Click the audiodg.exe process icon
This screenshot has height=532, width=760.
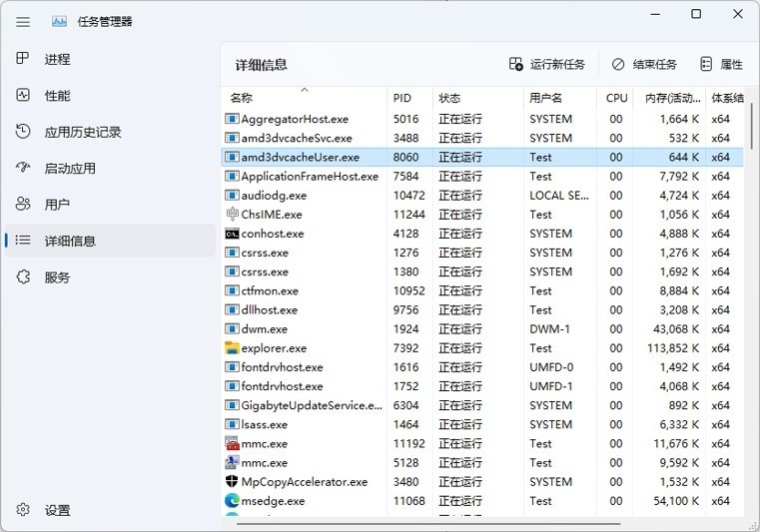click(x=232, y=196)
